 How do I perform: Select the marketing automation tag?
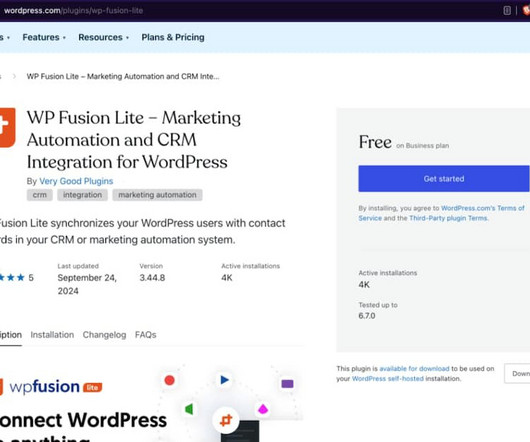pos(157,195)
